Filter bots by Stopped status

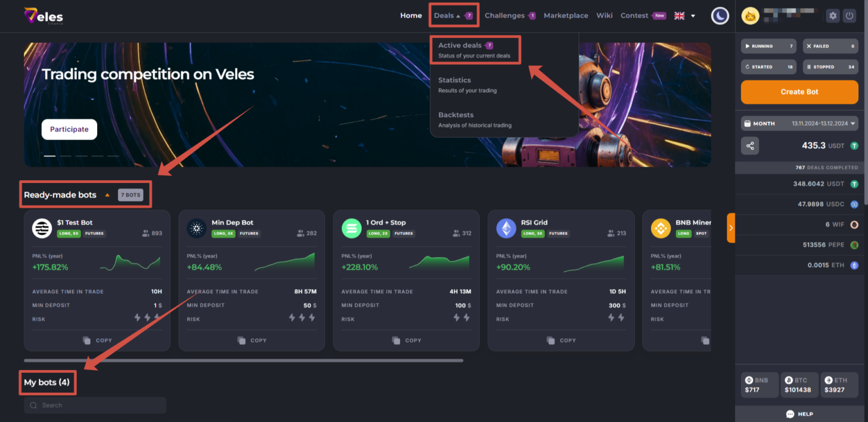click(830, 67)
